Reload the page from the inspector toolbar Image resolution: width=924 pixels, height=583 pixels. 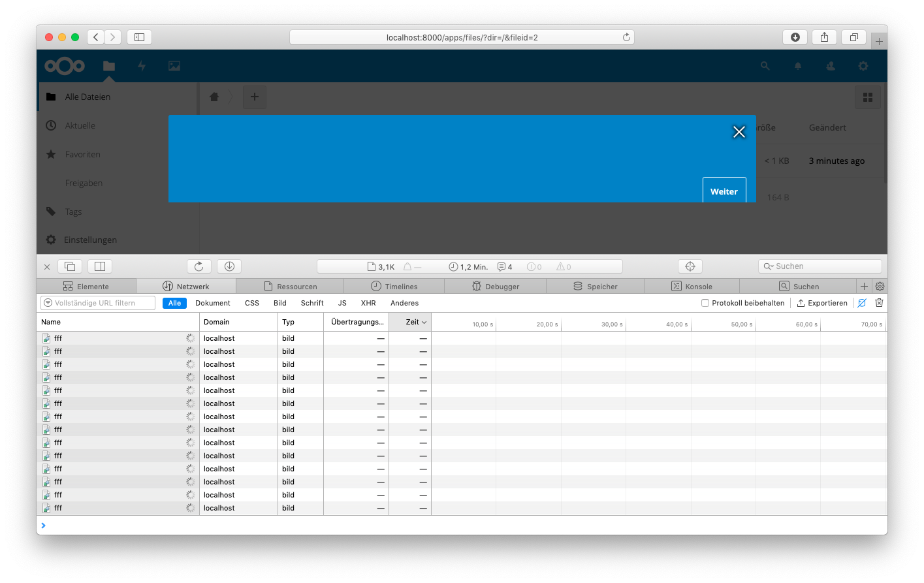pos(199,266)
